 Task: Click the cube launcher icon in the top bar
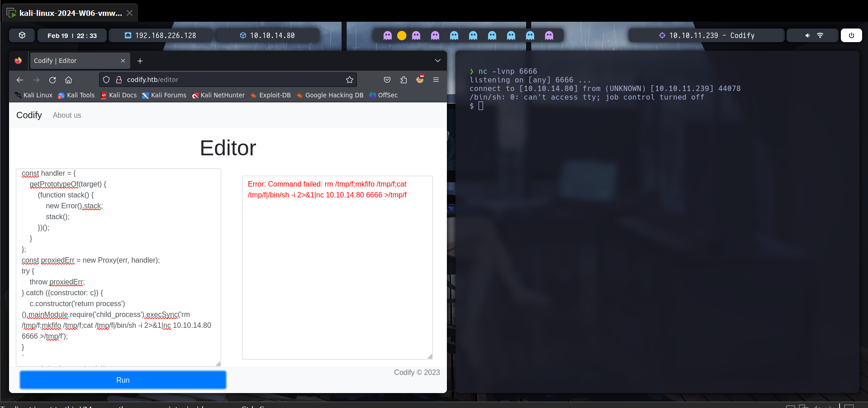22,35
